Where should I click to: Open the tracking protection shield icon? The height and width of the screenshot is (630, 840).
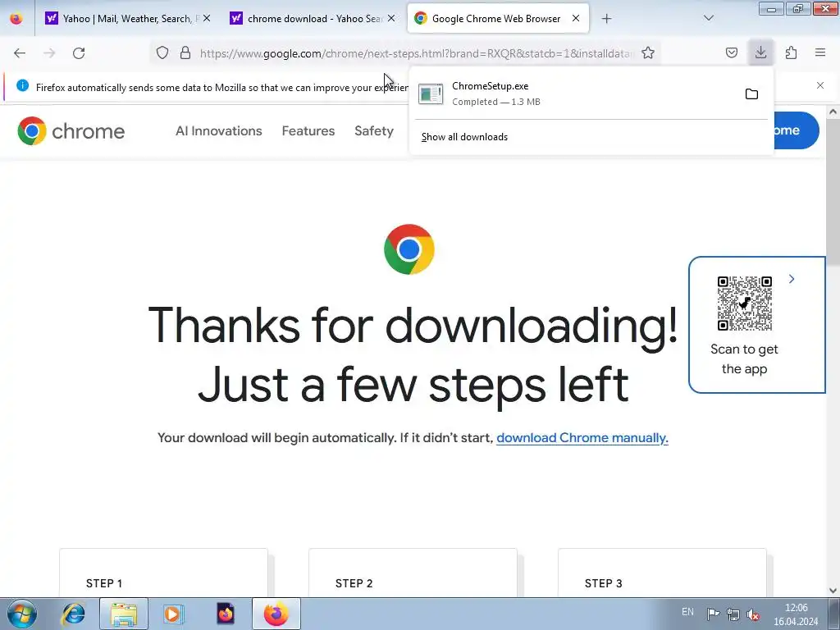(162, 53)
